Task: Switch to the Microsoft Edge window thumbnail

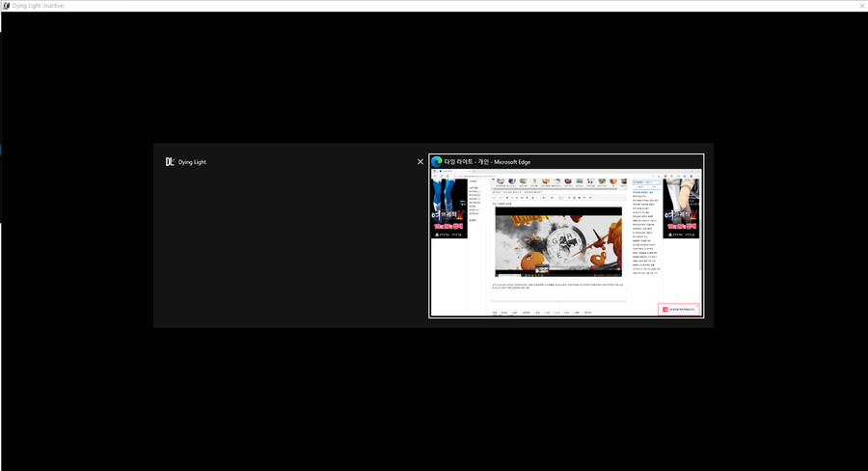Action: pos(566,243)
